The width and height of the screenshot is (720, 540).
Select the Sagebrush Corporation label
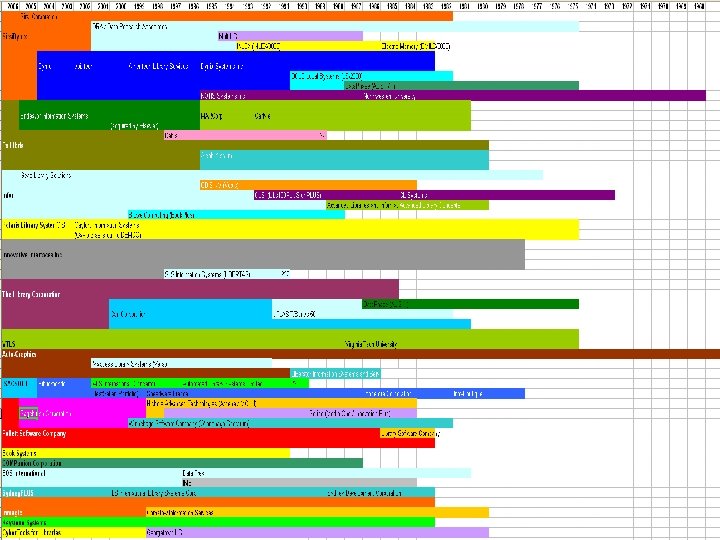[45, 414]
